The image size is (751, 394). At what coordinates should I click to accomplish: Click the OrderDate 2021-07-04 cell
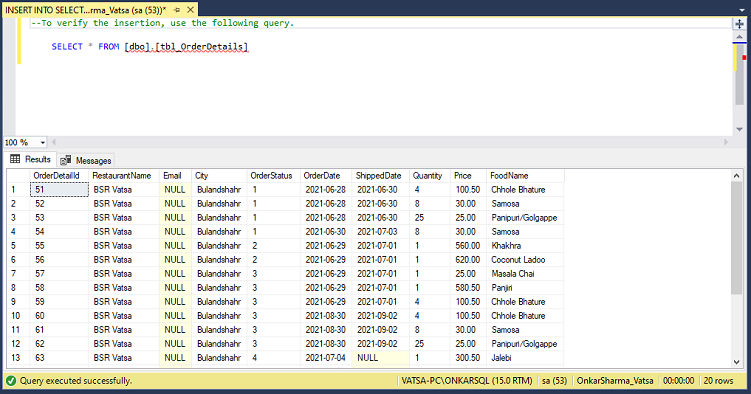(326, 358)
